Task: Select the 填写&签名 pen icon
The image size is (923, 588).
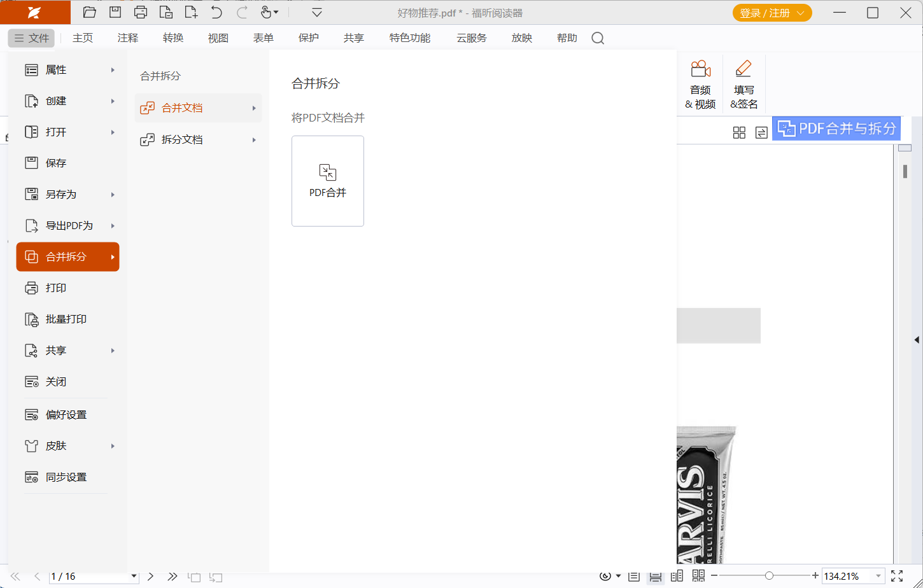Action: (x=743, y=84)
